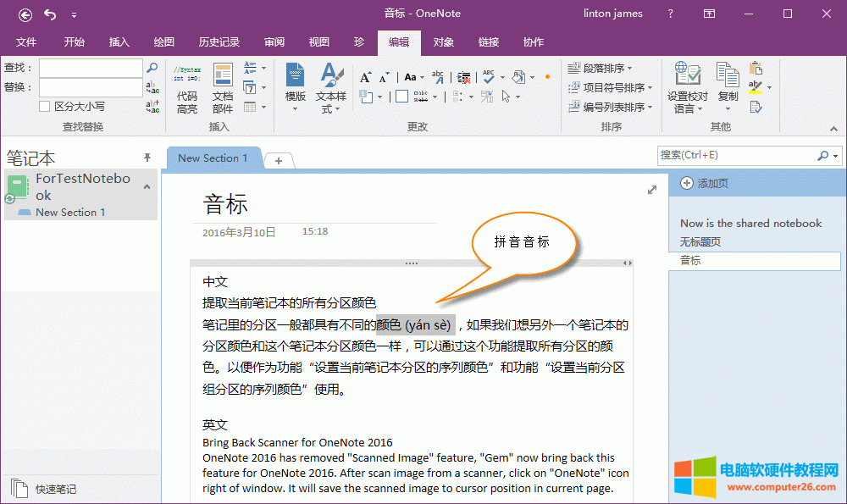Click the find magnifier icon beside 查找
The height and width of the screenshot is (504, 847).
click(152, 68)
